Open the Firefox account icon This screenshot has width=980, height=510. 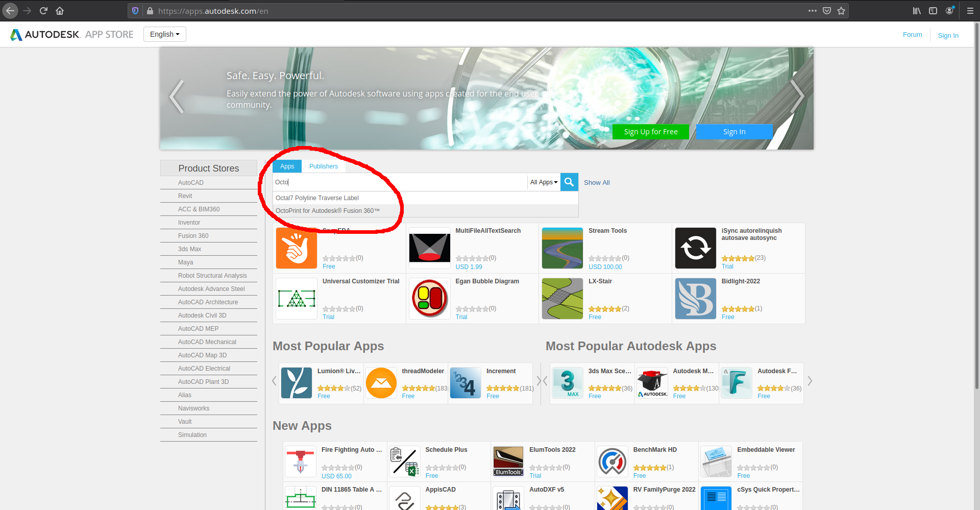click(x=949, y=11)
